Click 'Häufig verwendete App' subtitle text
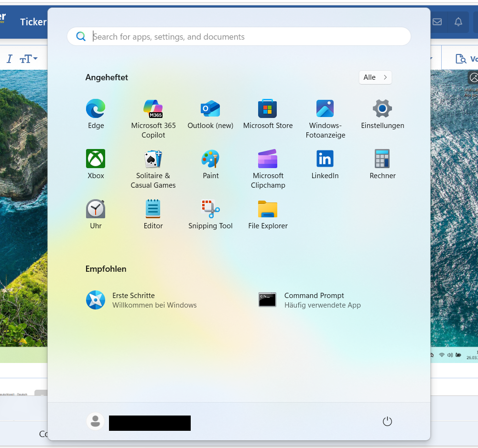The image size is (478, 448). pyautogui.click(x=323, y=305)
